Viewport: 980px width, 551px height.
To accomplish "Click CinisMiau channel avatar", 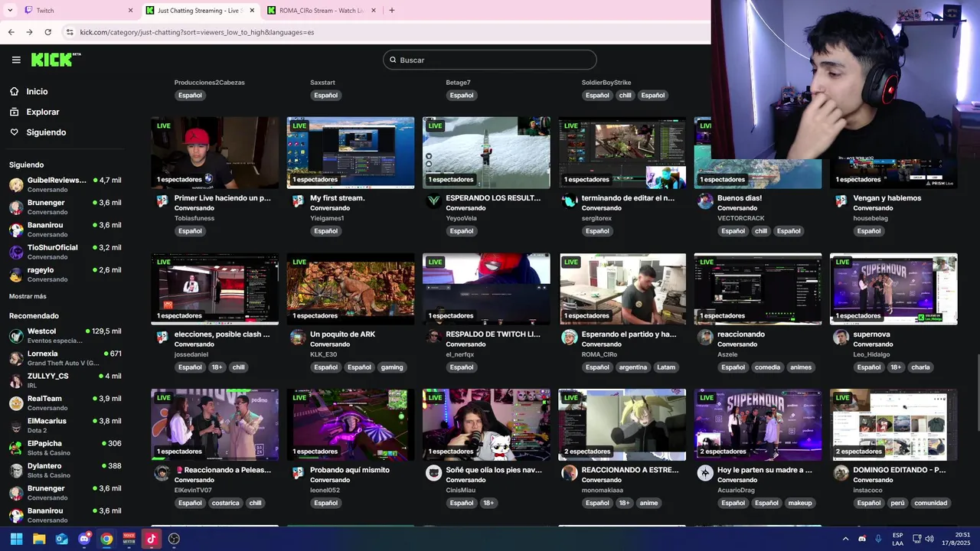I will point(433,473).
